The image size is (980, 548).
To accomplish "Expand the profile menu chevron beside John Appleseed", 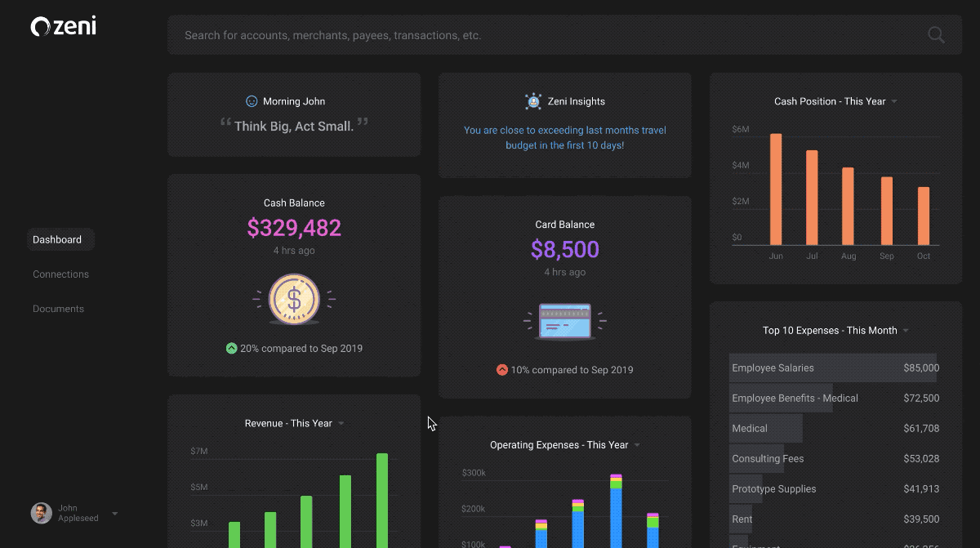I will click(114, 513).
